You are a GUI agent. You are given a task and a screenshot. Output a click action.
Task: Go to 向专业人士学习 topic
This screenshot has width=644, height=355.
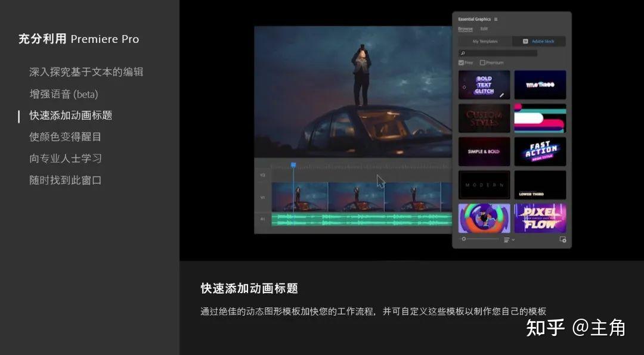click(x=66, y=158)
